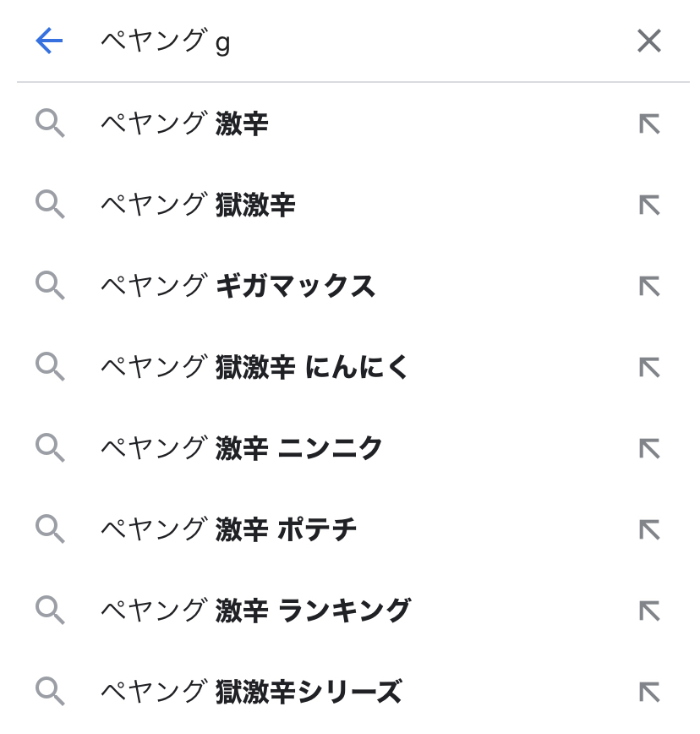Open the ペヤング 激辛 ランキング suggestion
The height and width of the screenshot is (734, 700).
[255, 610]
